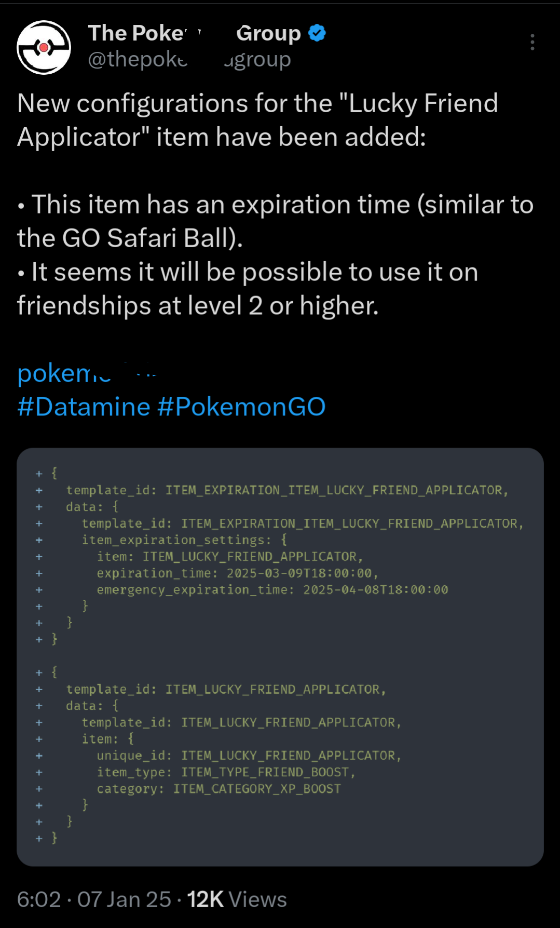
Task: Click the expiration_time line in code image
Action: tap(238, 573)
